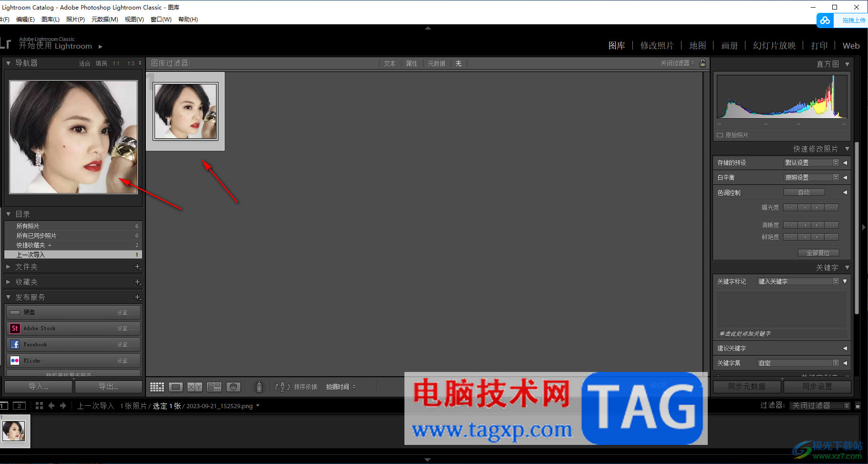The height and width of the screenshot is (464, 868).
Task: Select the Painter spray can tool
Action: 259,386
